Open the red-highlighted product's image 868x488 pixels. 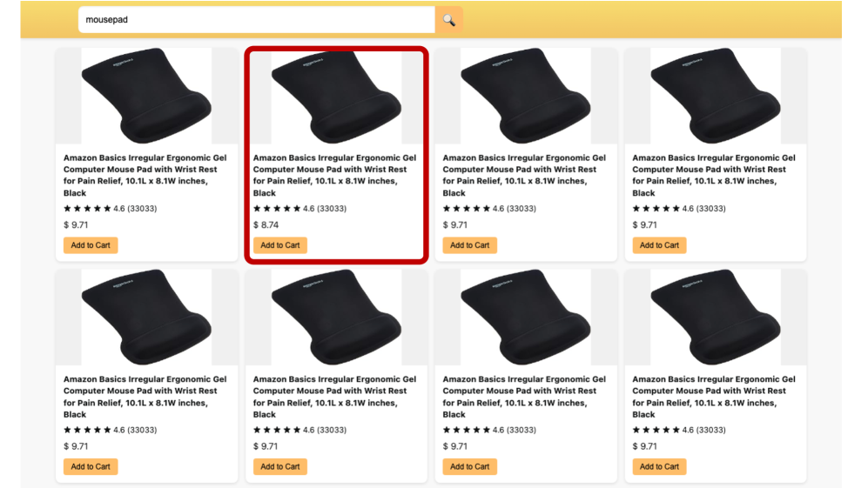point(336,96)
